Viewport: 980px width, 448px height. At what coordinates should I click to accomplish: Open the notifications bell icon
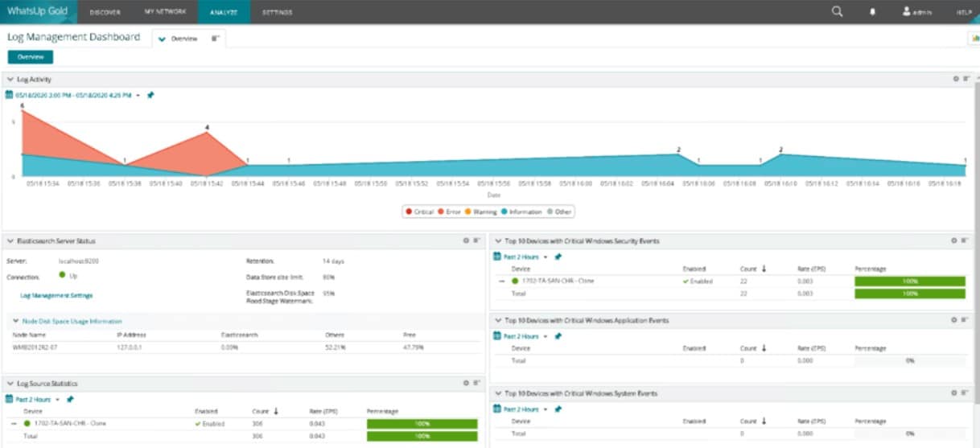pos(872,12)
